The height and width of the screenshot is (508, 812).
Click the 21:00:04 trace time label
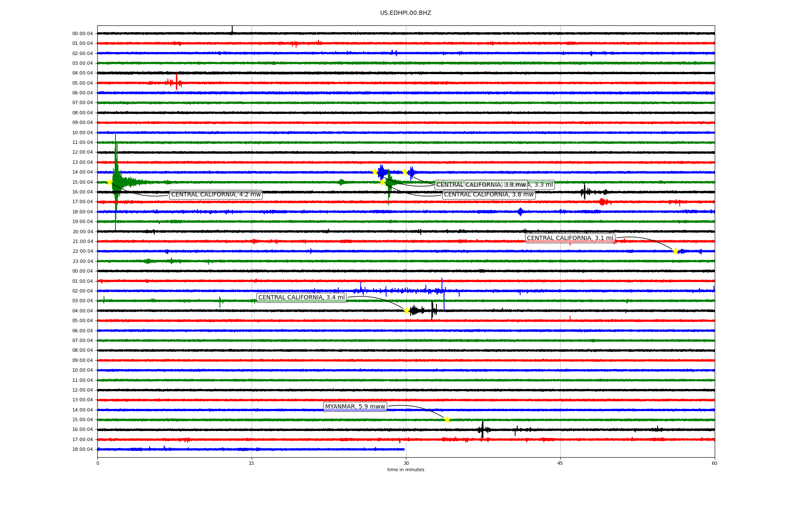(x=82, y=241)
